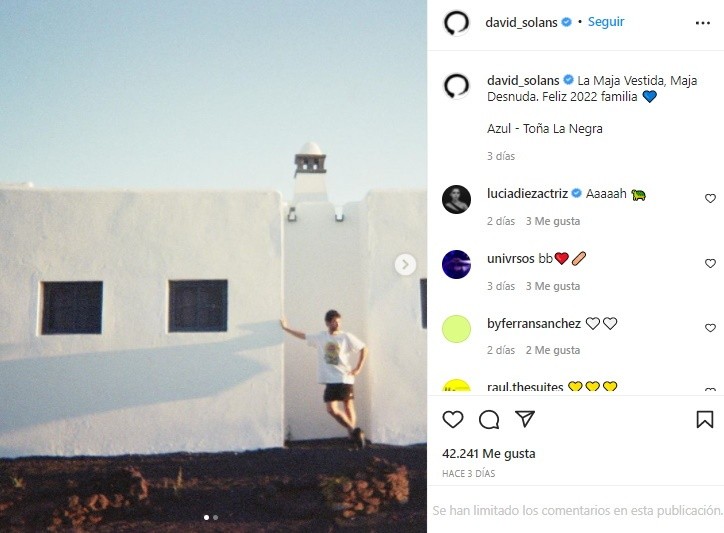
Task: View the 42.241 Me gusta likes list
Action: (x=489, y=454)
